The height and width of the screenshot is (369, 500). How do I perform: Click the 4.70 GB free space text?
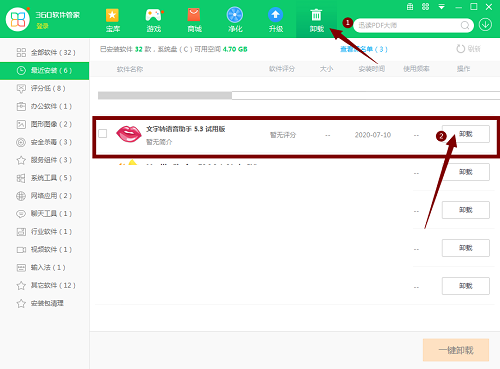pyautogui.click(x=235, y=49)
